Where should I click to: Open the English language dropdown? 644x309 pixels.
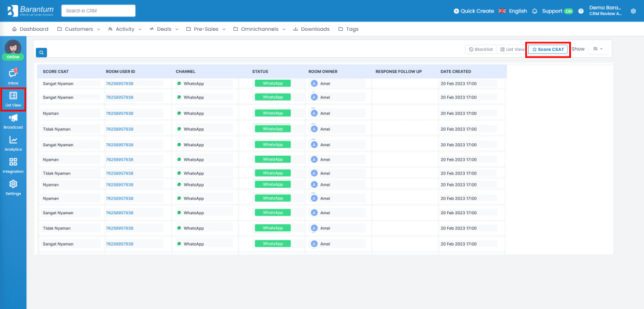(x=513, y=11)
